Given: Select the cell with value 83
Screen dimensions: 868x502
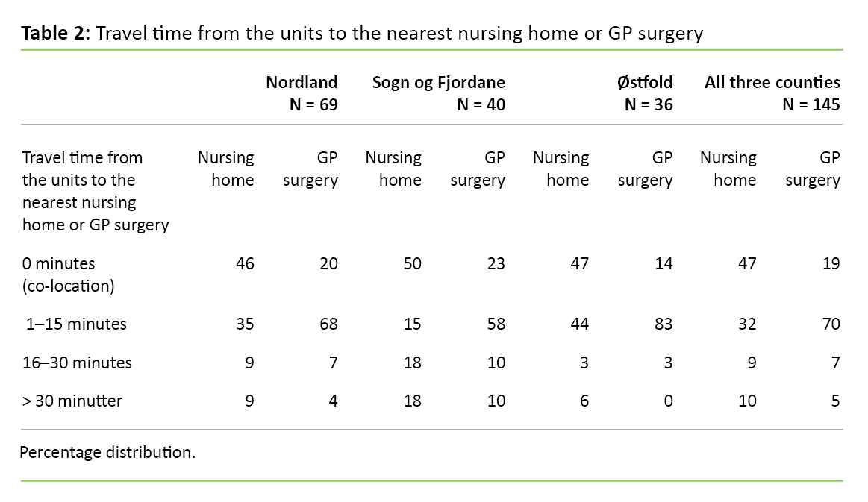Looking at the screenshot, I should (x=664, y=324).
